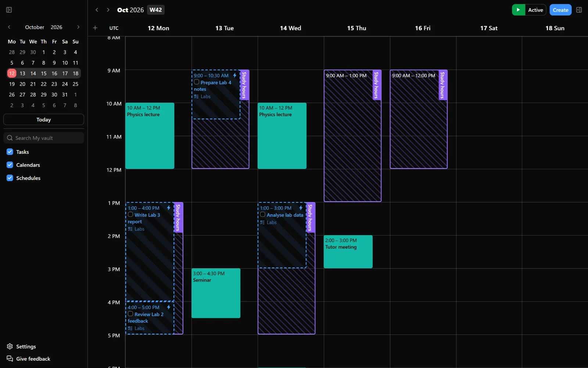Click the Create button
Screen dimensions: 588x368
point(560,10)
